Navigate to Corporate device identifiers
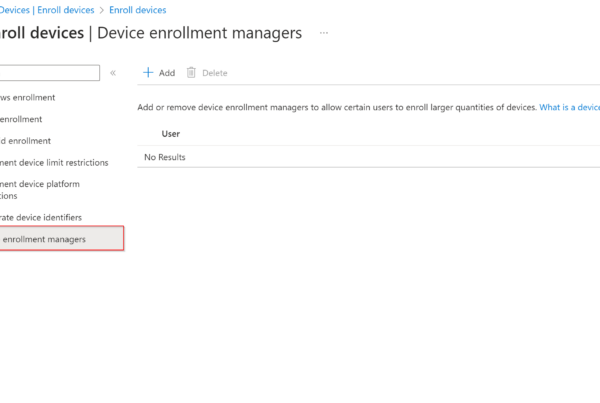The height and width of the screenshot is (403, 600). coord(41,217)
